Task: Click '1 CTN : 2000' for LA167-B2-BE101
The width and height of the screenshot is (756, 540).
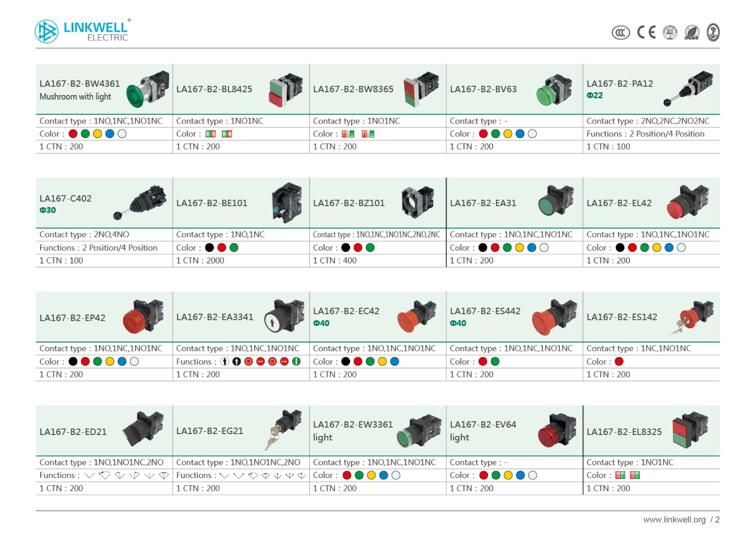Action: pos(200,261)
